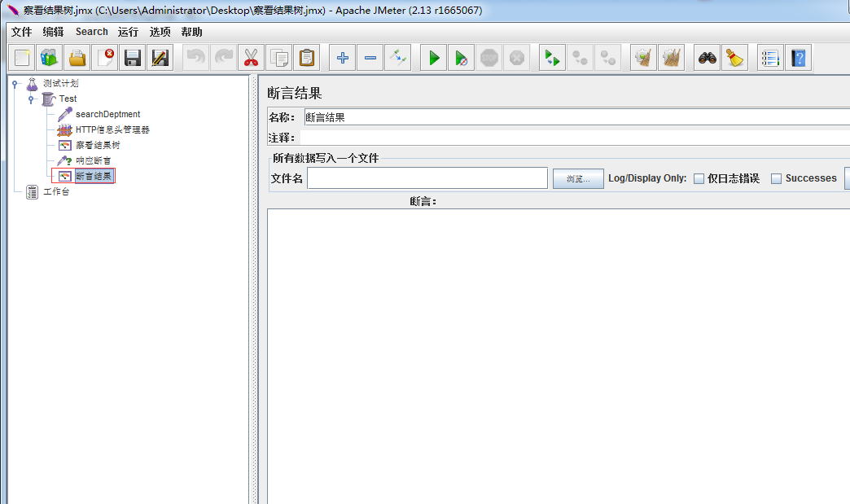Click the Clear broom icon
Screen dimensions: 850x504
[x=643, y=58]
